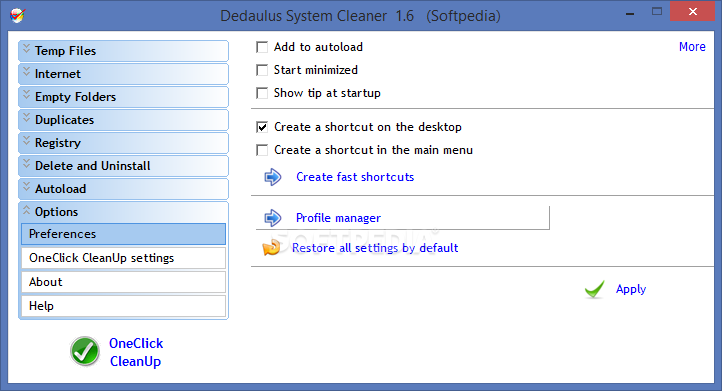The height and width of the screenshot is (391, 722).
Task: Expand the Temp Files section
Action: point(123,51)
